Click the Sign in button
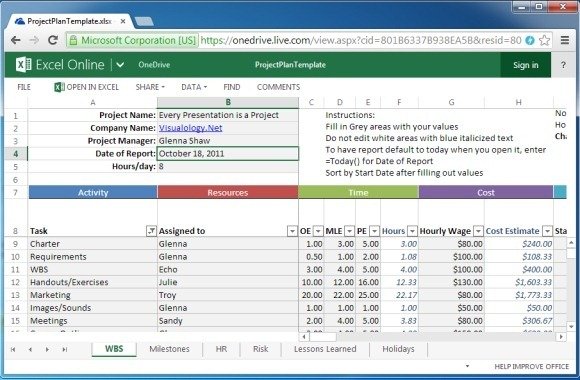Screen dimensions: 580x380 coord(526,65)
